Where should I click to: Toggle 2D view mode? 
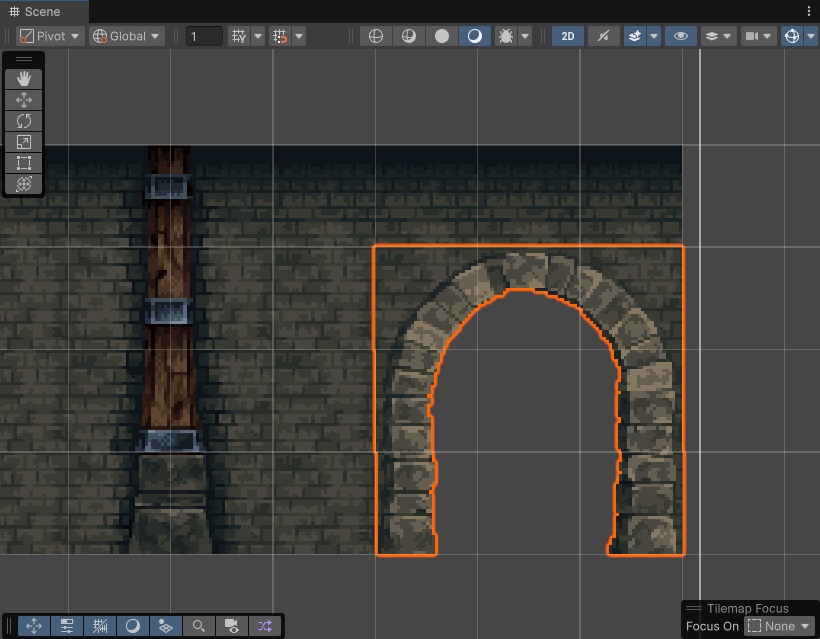point(568,36)
